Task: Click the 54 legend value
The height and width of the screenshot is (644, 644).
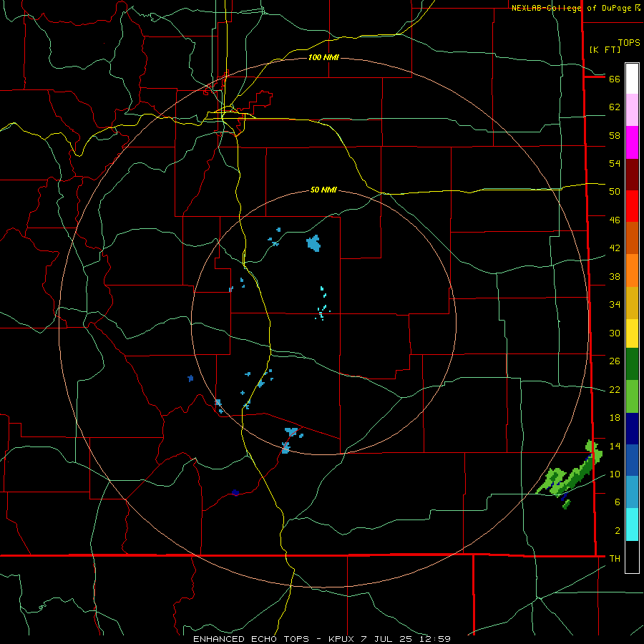Action: [615, 163]
